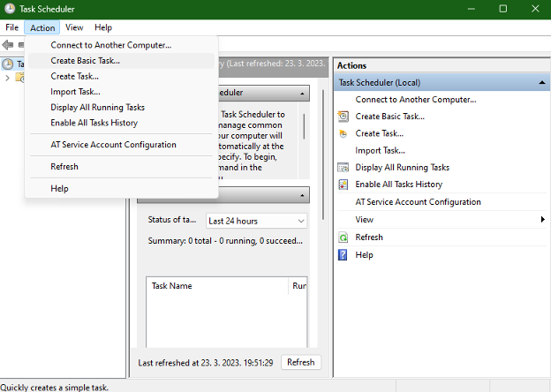
Task: Click View in the Actions pane
Action: [364, 220]
